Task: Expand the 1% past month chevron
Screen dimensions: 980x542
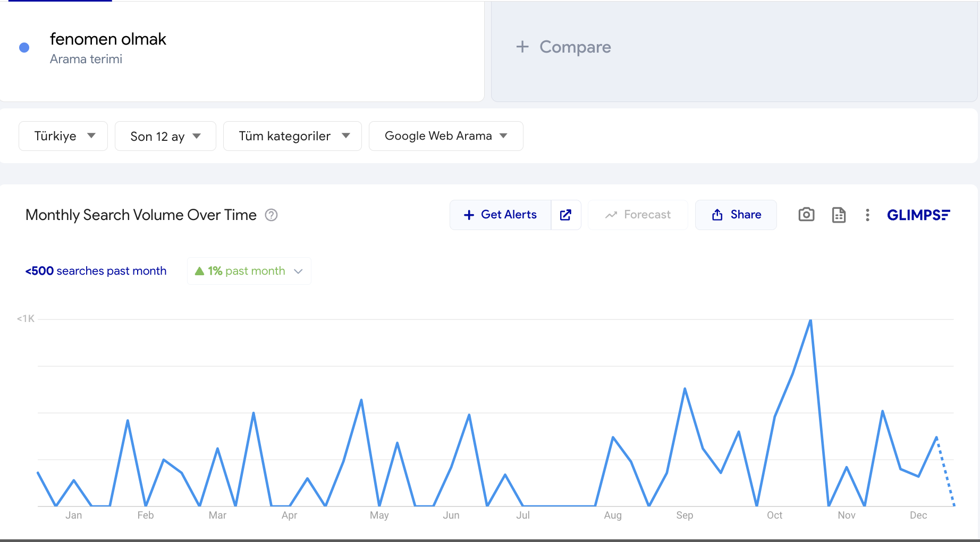Action: [299, 271]
